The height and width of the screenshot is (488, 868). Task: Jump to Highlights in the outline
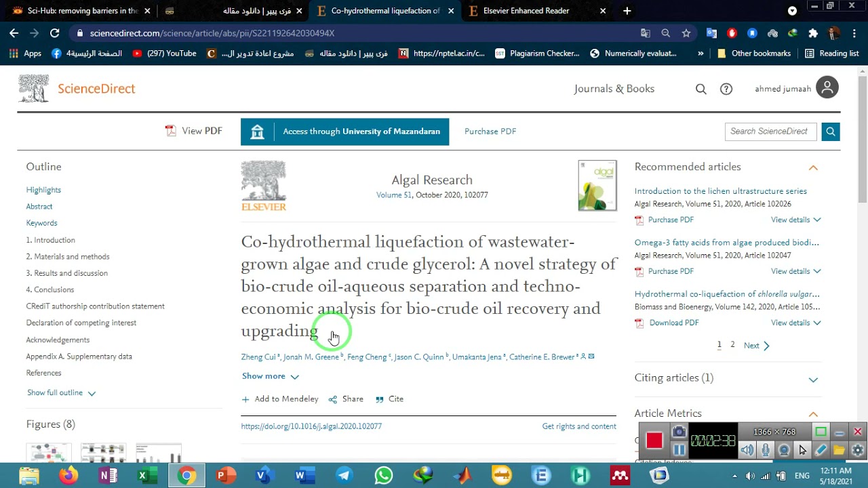coord(43,190)
